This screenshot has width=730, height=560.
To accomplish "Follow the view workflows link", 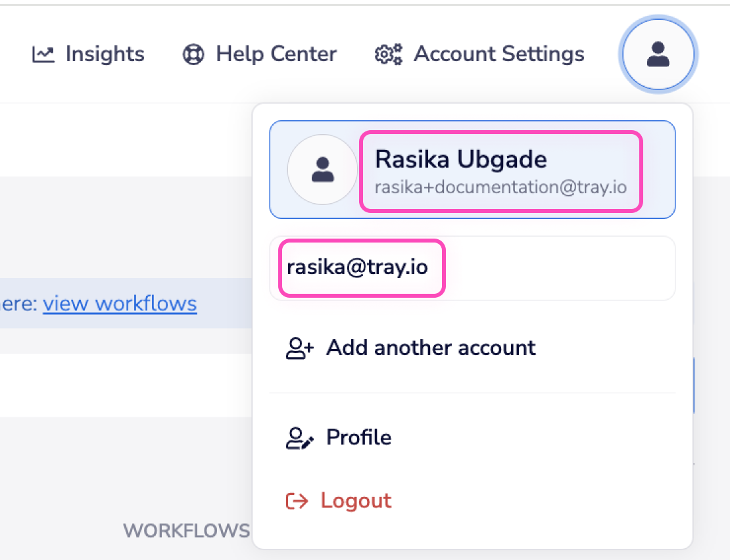I will (120, 304).
